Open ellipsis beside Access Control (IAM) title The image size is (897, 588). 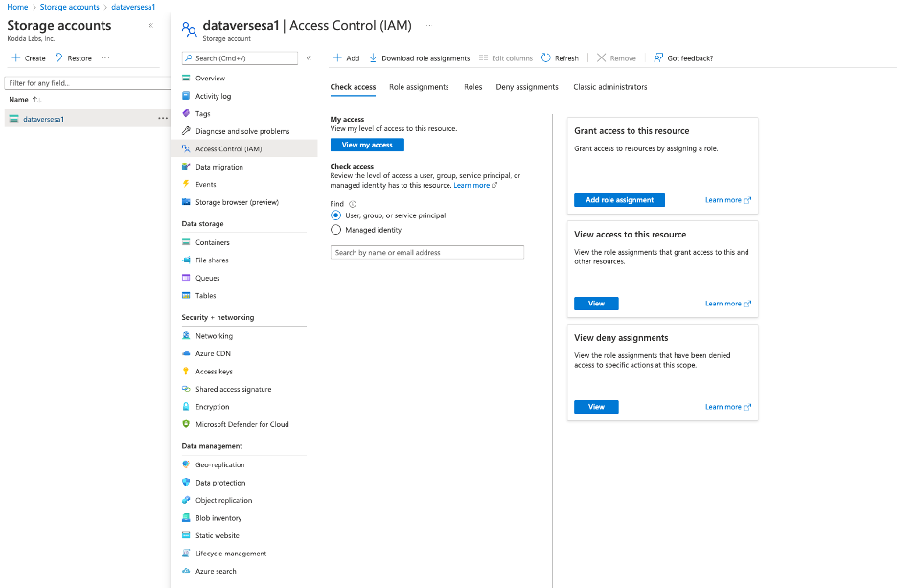click(428, 25)
